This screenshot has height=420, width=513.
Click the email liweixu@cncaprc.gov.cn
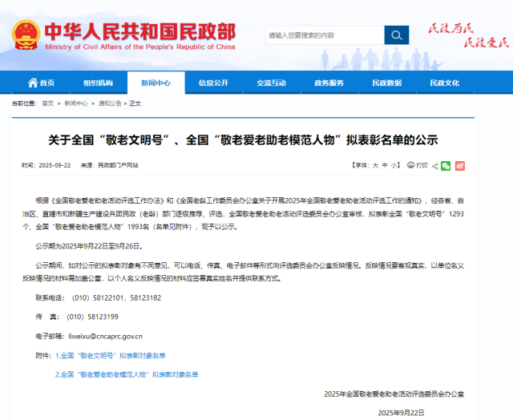[x=105, y=337]
